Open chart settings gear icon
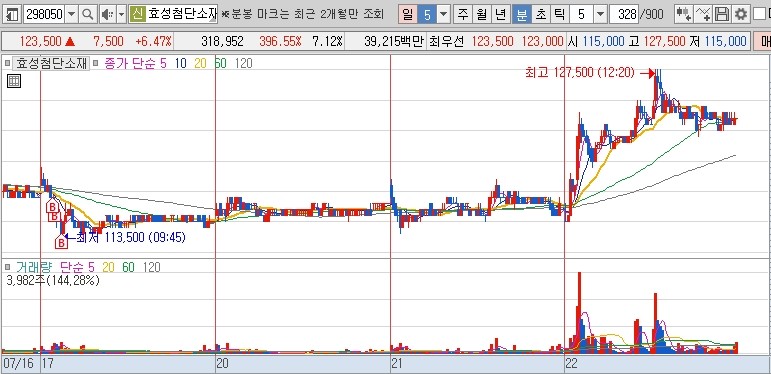This screenshot has width=771, height=374. [x=741, y=15]
